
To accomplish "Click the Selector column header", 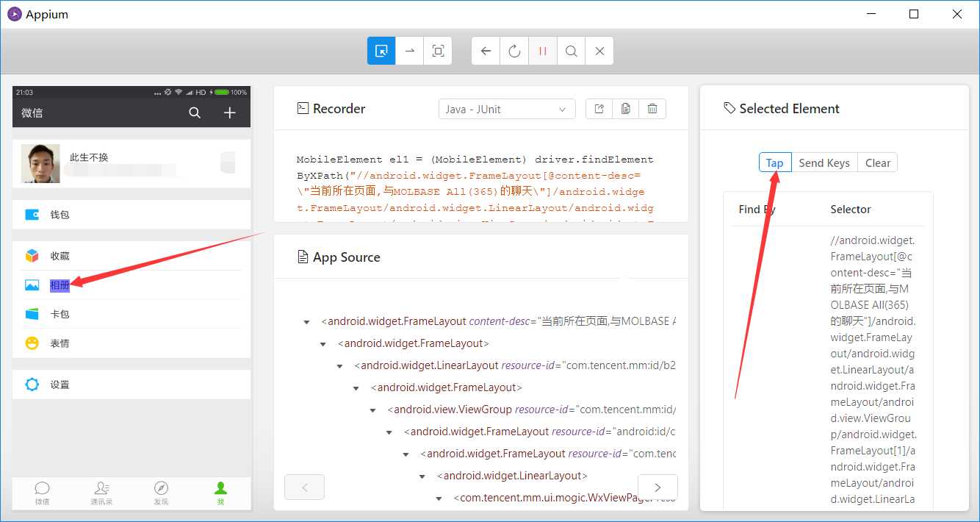I will (851, 210).
